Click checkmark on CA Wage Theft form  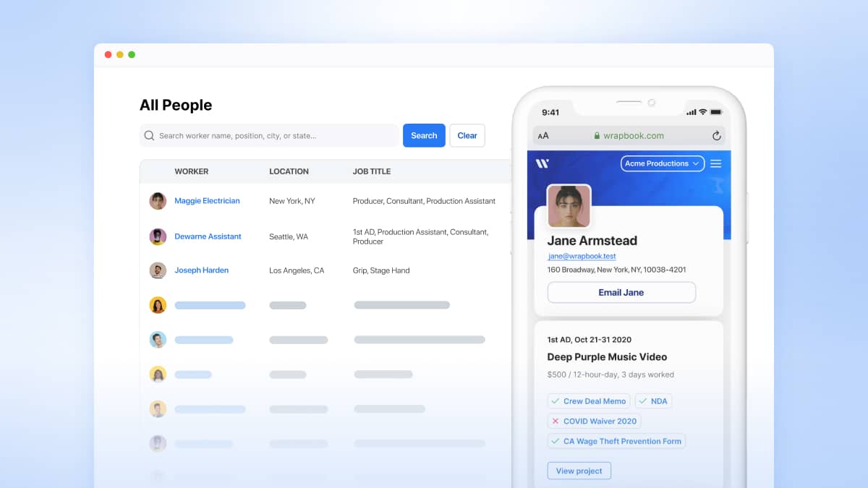click(x=556, y=441)
